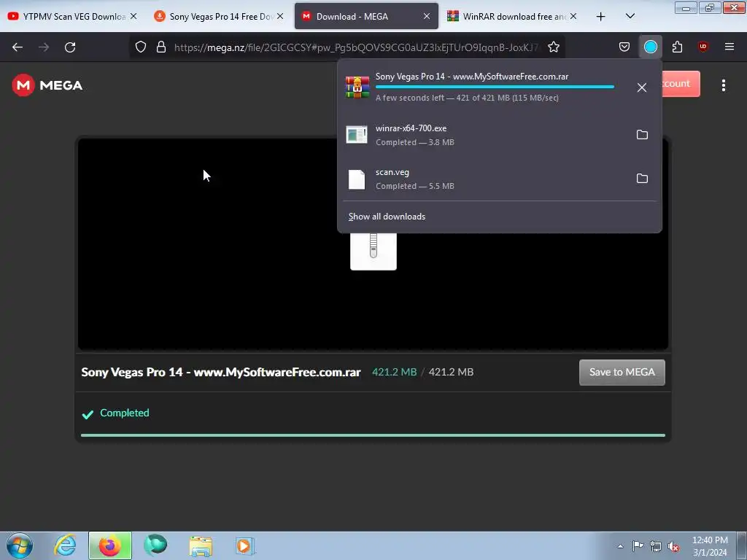Save page to Pocket
747x560 pixels.
click(624, 47)
